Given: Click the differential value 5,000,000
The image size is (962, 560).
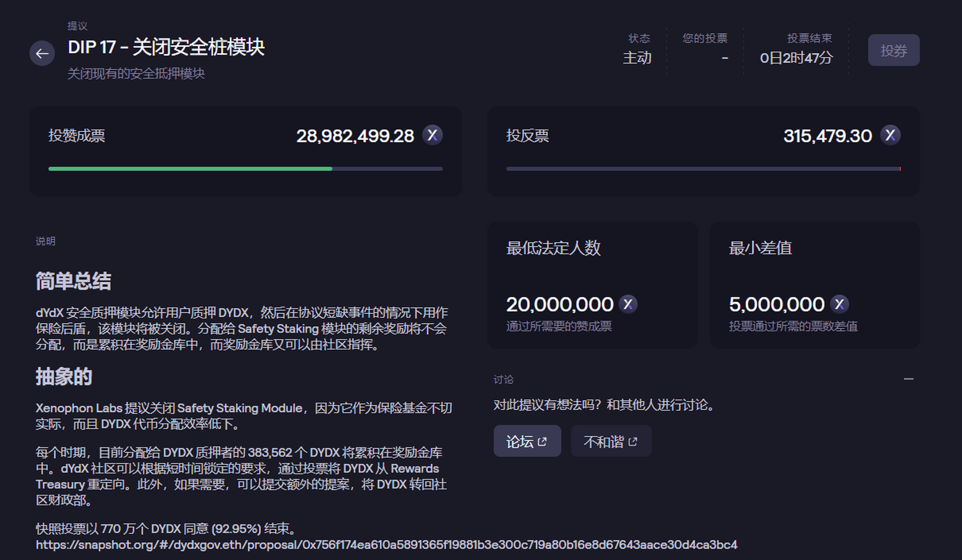Looking at the screenshot, I should pos(776,304).
